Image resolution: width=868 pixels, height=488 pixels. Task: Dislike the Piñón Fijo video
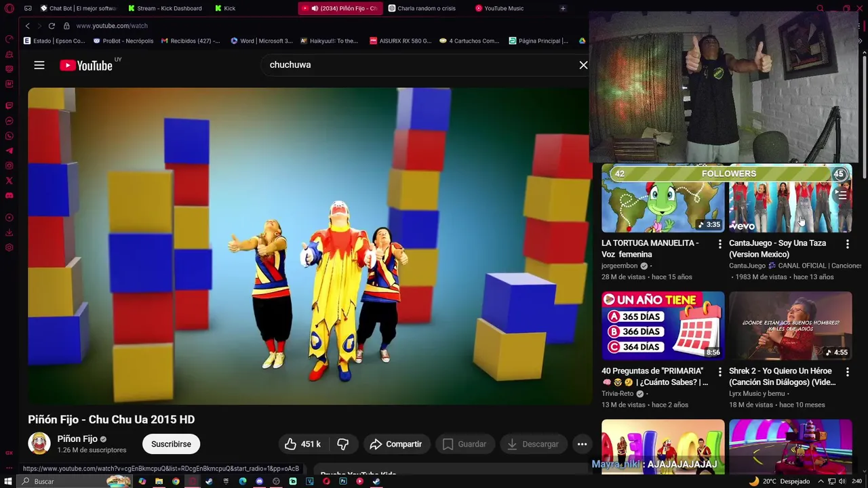coord(343,444)
